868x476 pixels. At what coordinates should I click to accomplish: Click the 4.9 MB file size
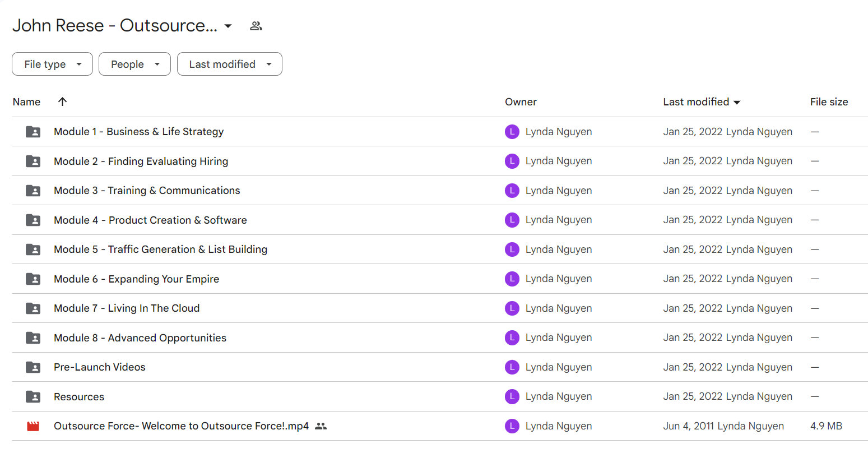pyautogui.click(x=826, y=426)
